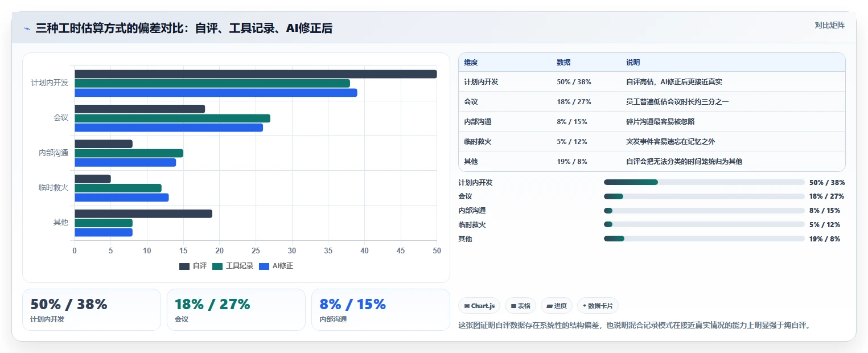868x353 pixels.
Task: Select the 8% / 15% 内部沟通 data card
Action: pyautogui.click(x=381, y=310)
